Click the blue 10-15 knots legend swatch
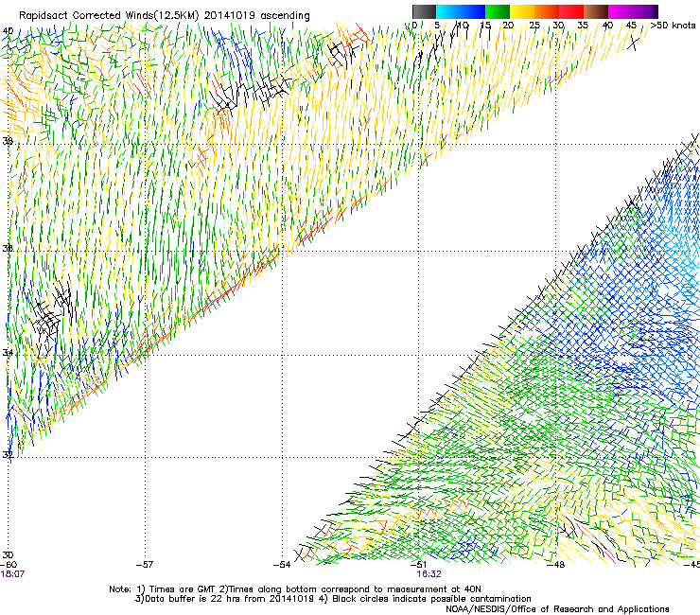The image size is (700, 615). click(x=473, y=11)
